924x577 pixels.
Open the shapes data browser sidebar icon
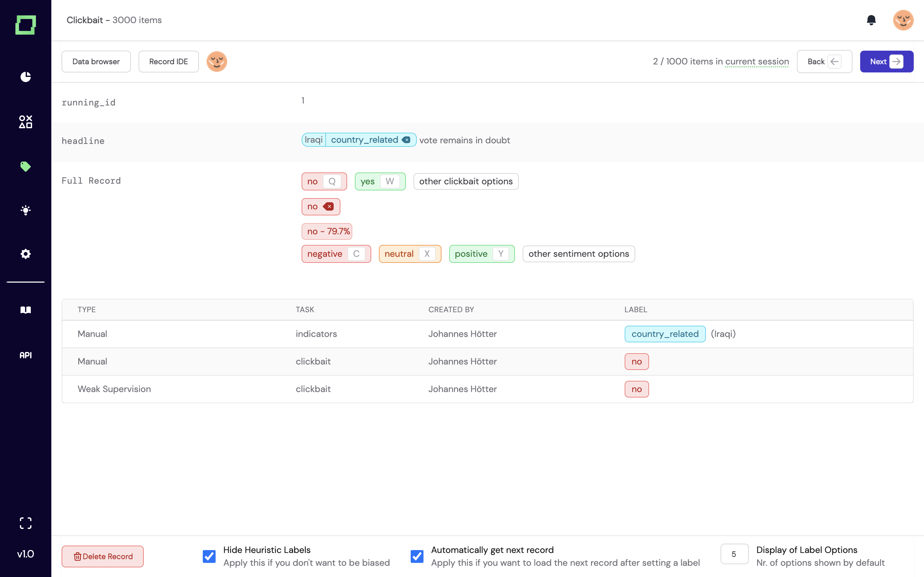click(26, 122)
